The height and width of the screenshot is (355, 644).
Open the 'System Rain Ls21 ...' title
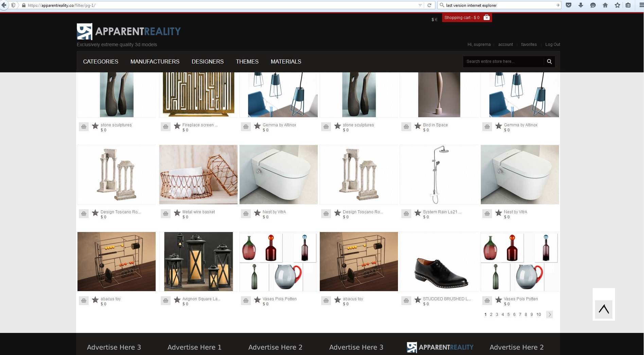(x=442, y=212)
